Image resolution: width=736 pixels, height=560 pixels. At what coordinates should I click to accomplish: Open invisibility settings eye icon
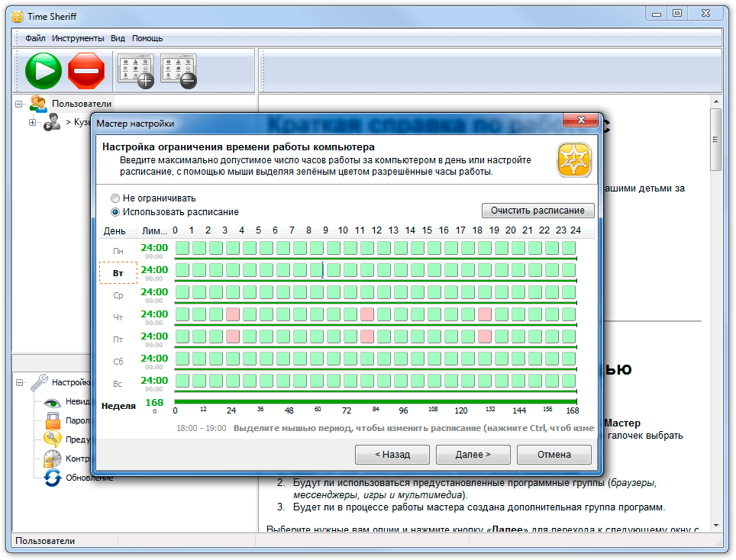click(x=52, y=402)
